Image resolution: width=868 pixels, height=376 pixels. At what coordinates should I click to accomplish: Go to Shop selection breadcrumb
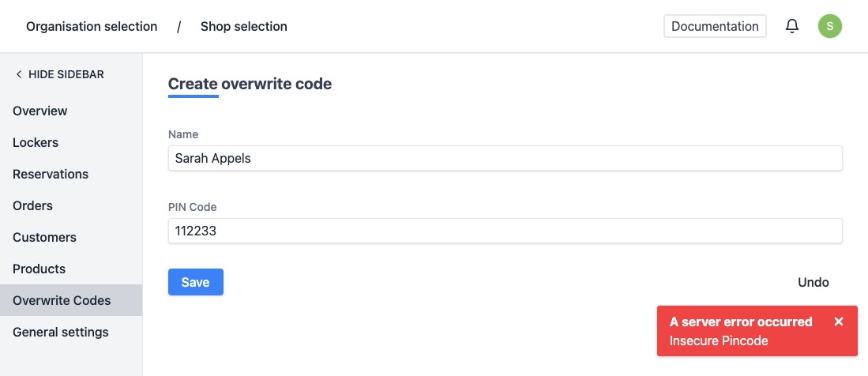click(243, 26)
